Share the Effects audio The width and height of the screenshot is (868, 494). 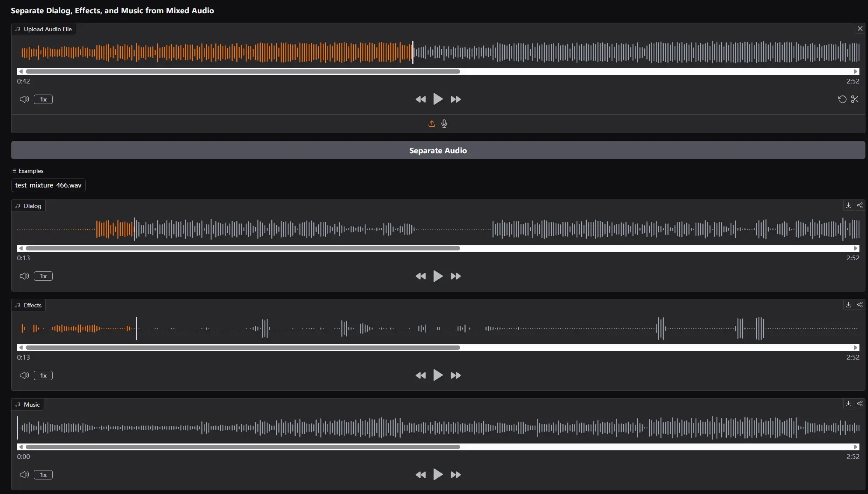coord(859,305)
